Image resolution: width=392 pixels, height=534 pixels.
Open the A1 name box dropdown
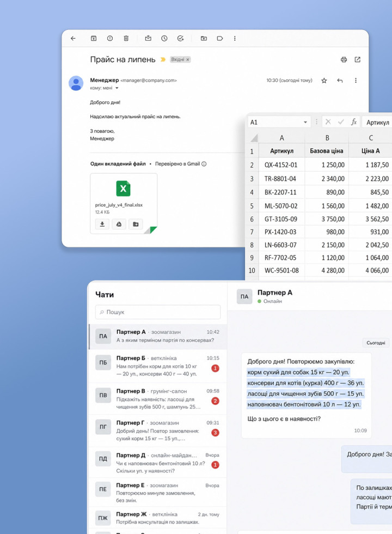pos(305,122)
